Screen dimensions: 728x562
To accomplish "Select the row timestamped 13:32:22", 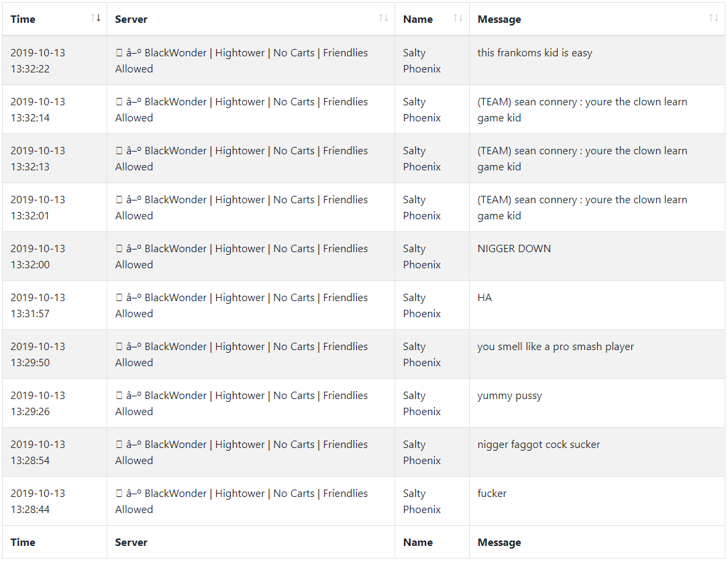I will coord(364,60).
